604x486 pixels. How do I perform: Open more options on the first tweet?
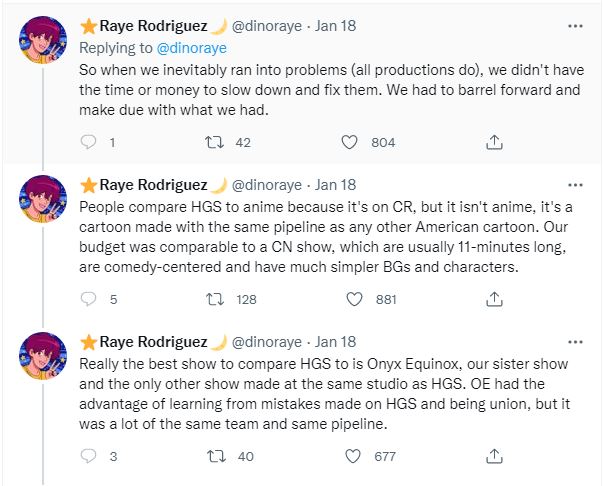(574, 26)
